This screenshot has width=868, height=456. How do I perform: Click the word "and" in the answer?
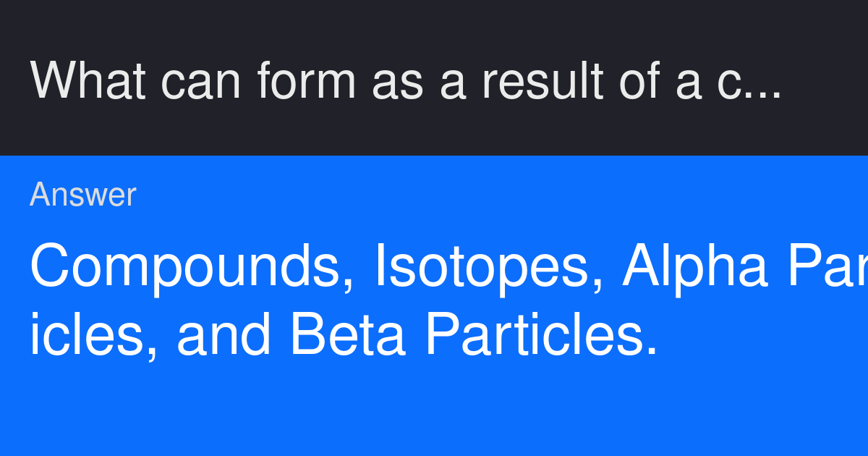click(x=224, y=335)
